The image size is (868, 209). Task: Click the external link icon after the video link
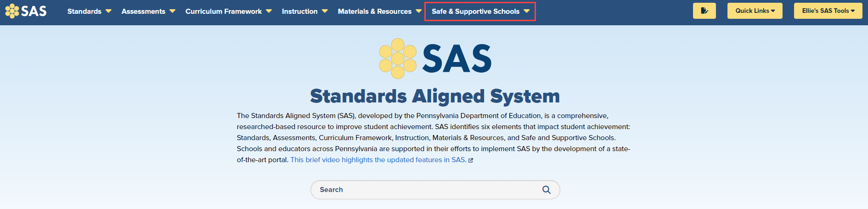point(471,160)
